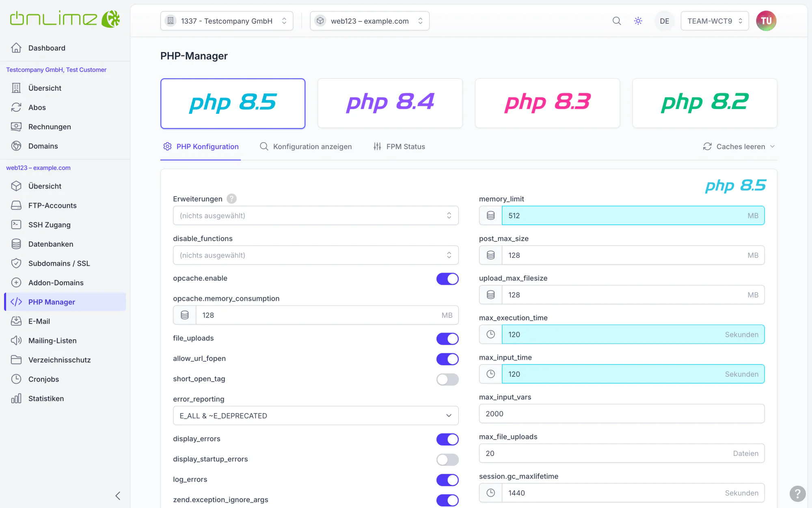Click the SSH Zugang terminal icon

point(16,225)
